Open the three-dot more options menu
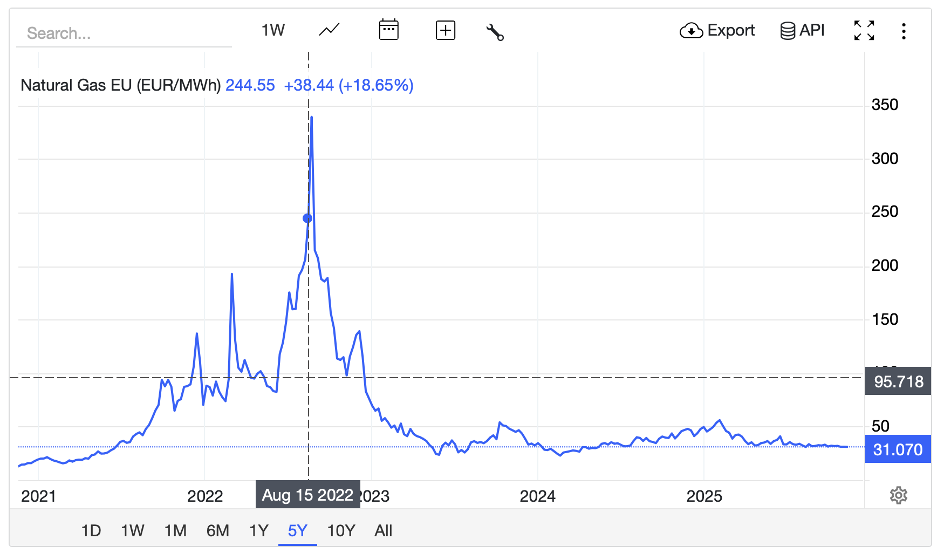The height and width of the screenshot is (560, 944). [x=904, y=31]
